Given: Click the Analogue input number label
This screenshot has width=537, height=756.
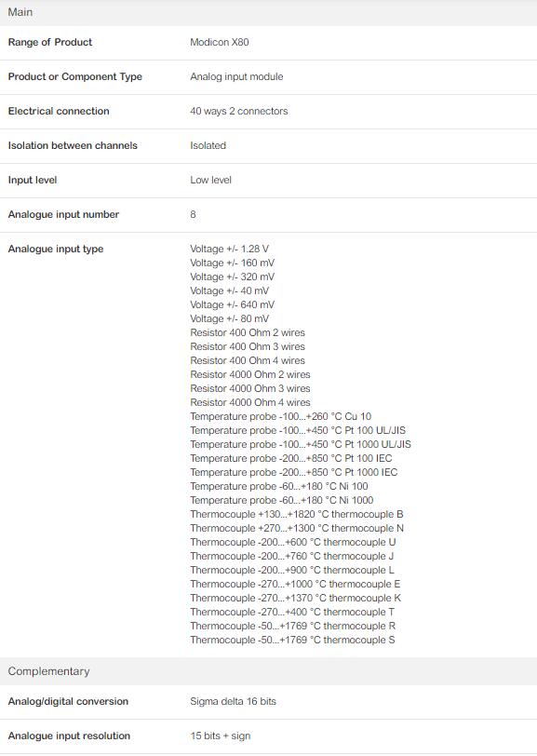Looking at the screenshot, I should pyautogui.click(x=63, y=214).
